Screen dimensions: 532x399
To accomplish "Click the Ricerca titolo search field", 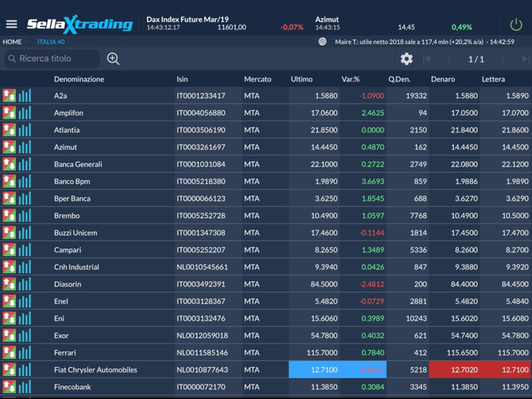I will [52, 59].
